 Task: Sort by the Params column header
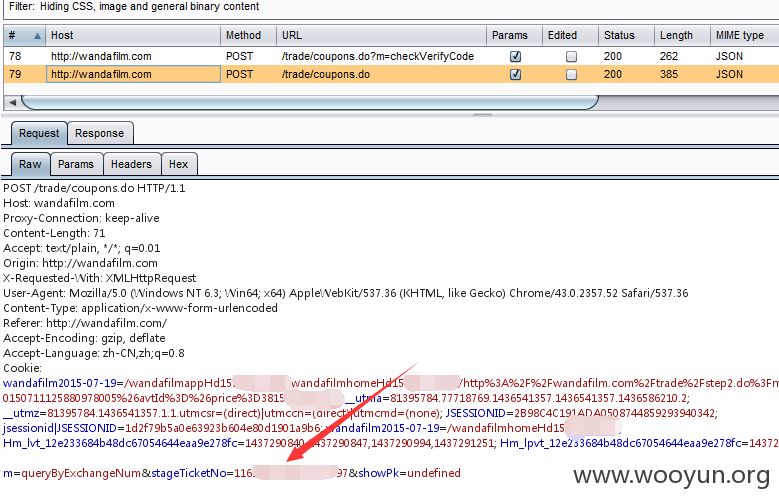point(514,35)
